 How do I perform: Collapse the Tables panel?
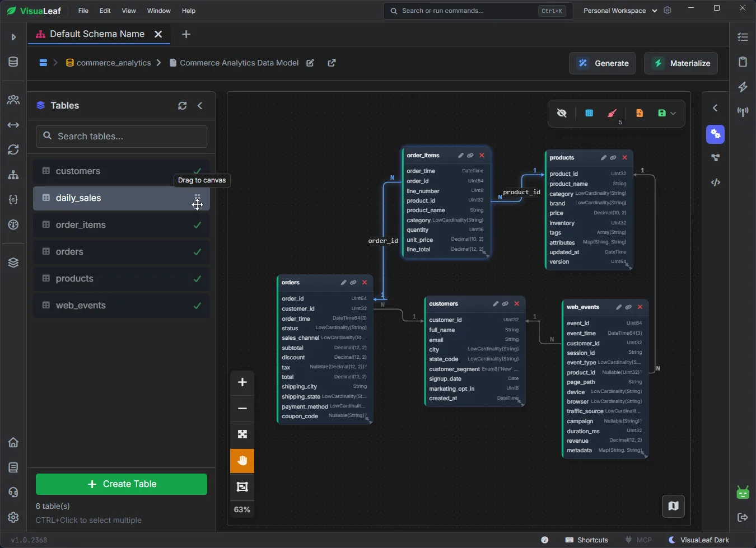point(200,106)
